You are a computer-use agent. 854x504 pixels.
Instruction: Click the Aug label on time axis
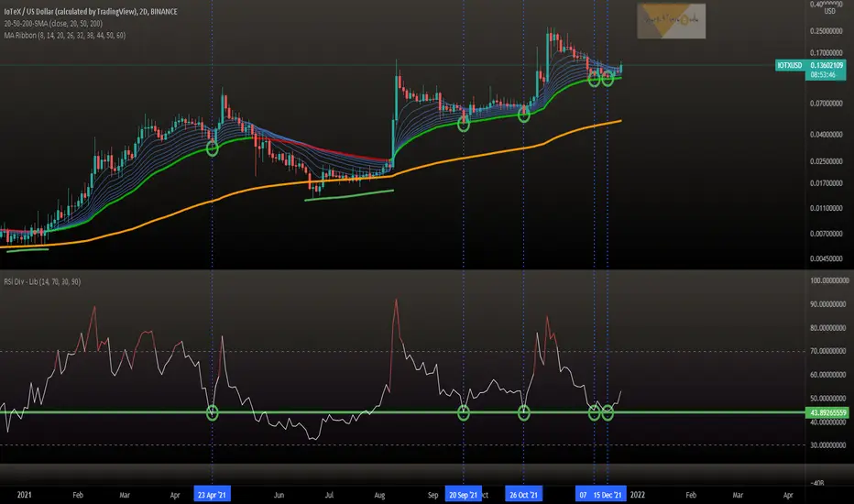pos(379,495)
